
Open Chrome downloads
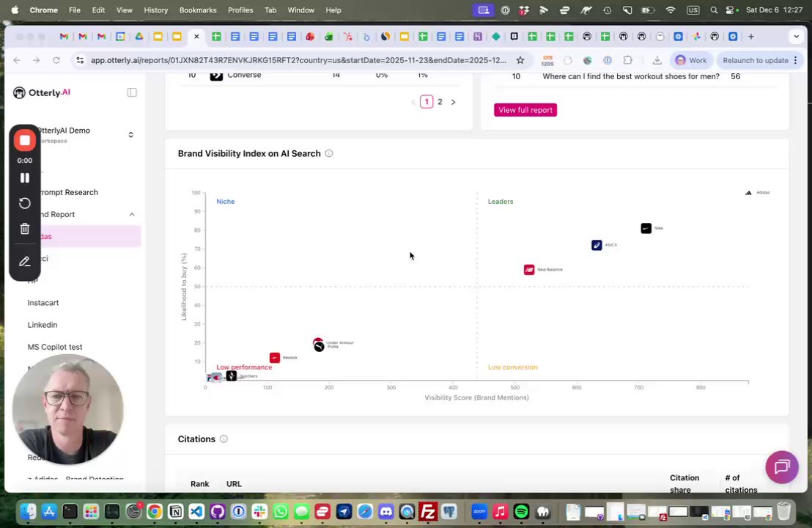coord(657,60)
